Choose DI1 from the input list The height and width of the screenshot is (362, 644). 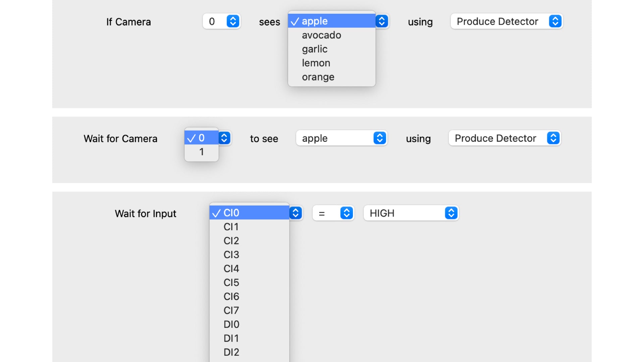click(231, 339)
